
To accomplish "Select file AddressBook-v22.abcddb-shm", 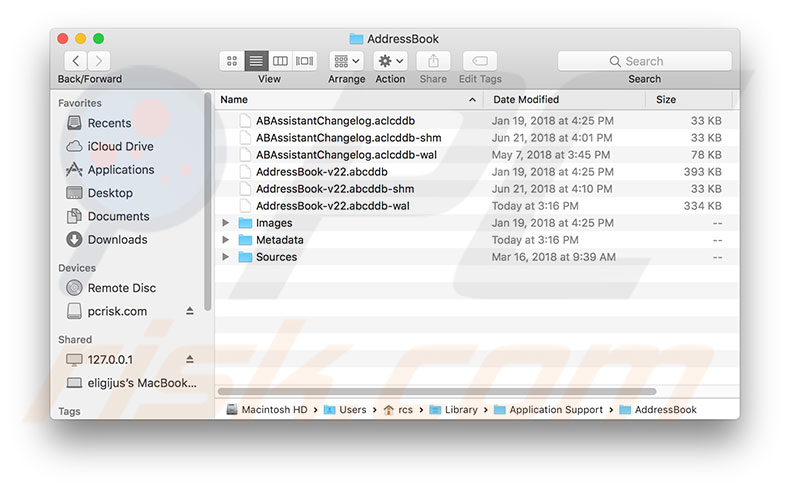I will (335, 189).
